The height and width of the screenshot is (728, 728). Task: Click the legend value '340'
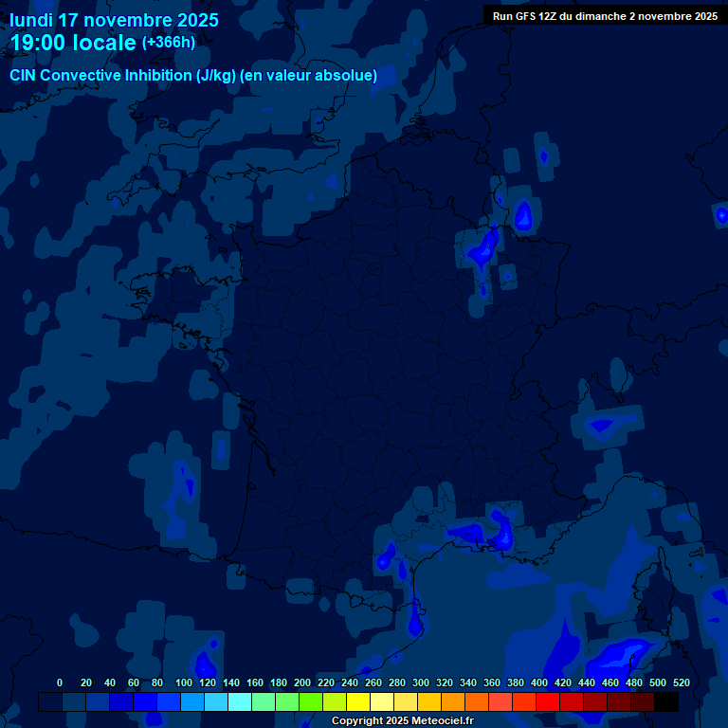pyautogui.click(x=468, y=682)
